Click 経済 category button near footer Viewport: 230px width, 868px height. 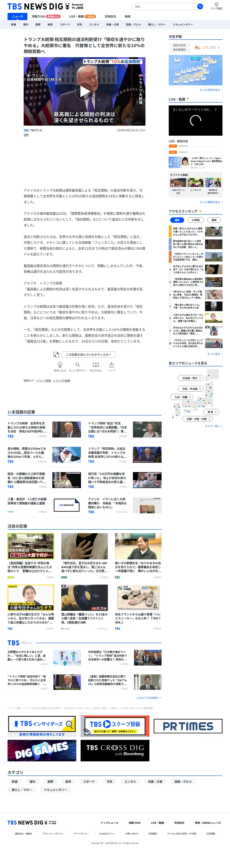click(68, 781)
